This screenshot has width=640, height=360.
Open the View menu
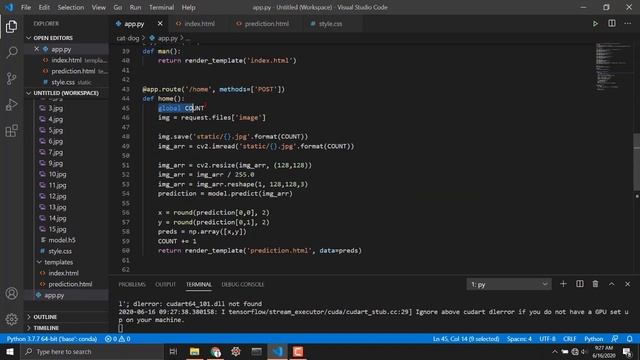point(98,7)
